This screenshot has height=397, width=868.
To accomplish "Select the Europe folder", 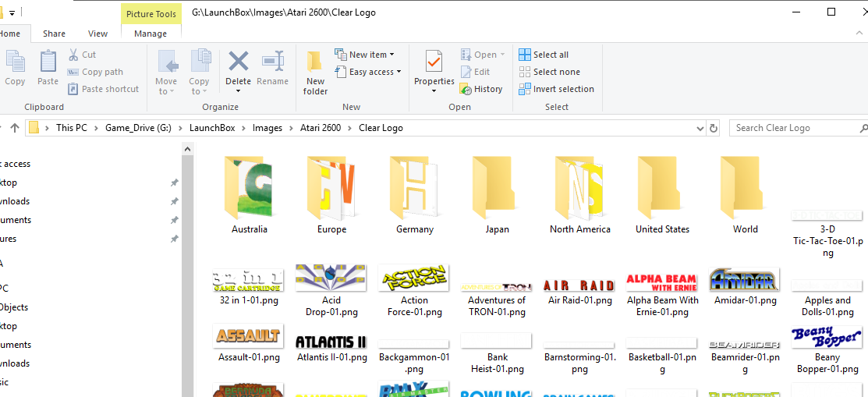I will [331, 196].
